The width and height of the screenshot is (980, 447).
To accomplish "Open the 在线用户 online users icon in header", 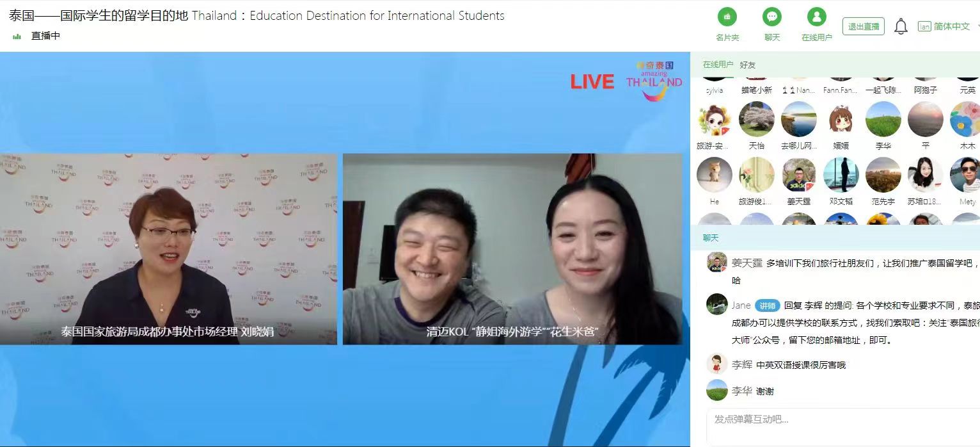I will tap(817, 17).
